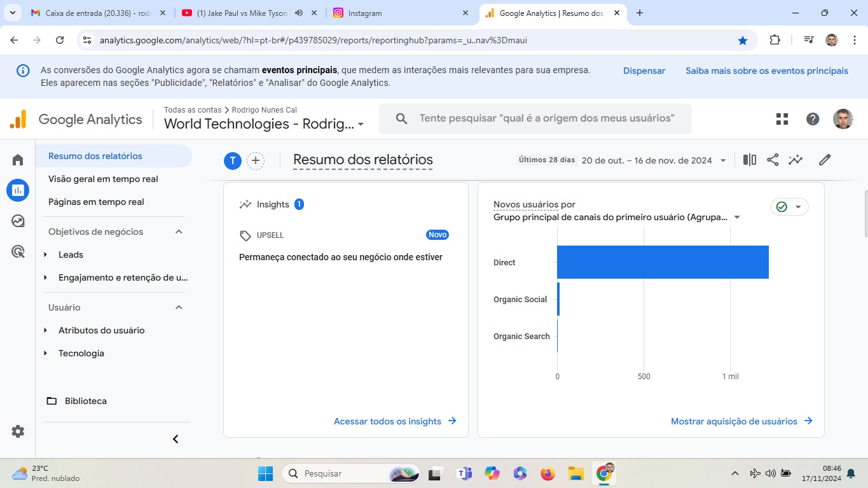868x488 pixels.
Task: Collapse the left navigation panel chevron
Action: point(176,439)
